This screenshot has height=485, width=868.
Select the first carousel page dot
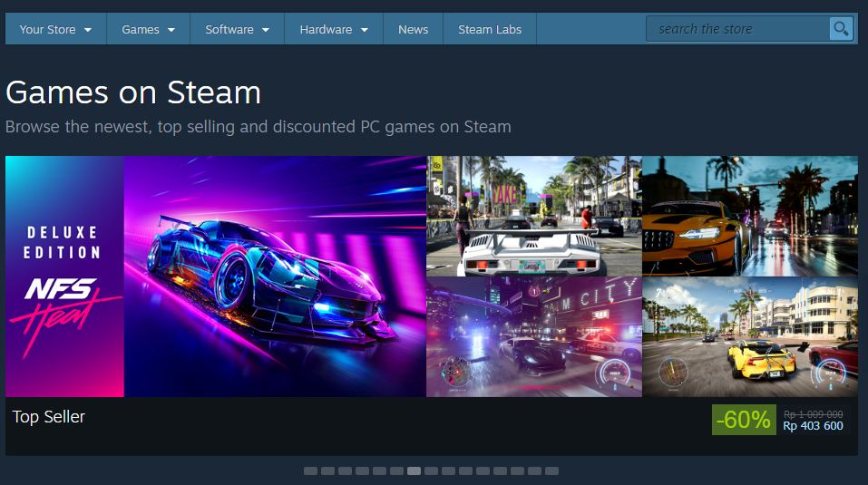point(310,471)
